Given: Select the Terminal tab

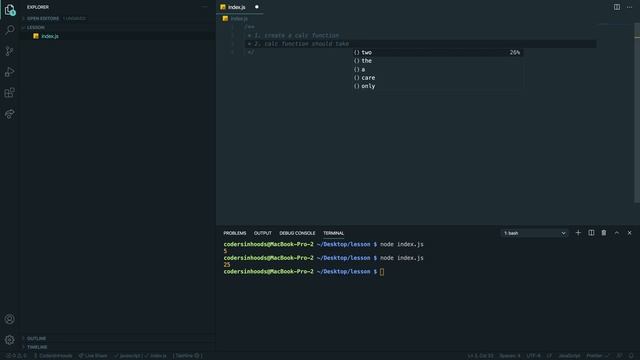Looking at the screenshot, I should click(x=333, y=233).
